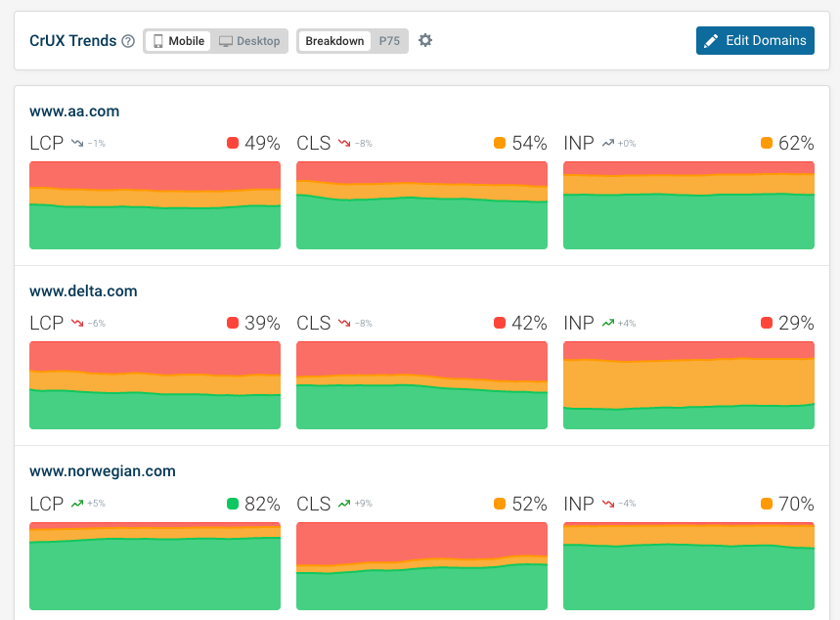Switch to Desktop device view
Viewport: 840px width, 620px height.
(249, 41)
